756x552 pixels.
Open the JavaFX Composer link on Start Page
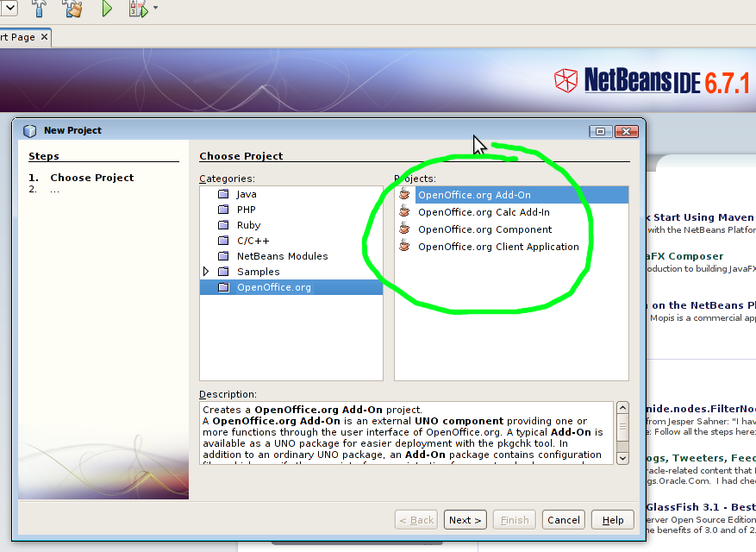click(684, 256)
